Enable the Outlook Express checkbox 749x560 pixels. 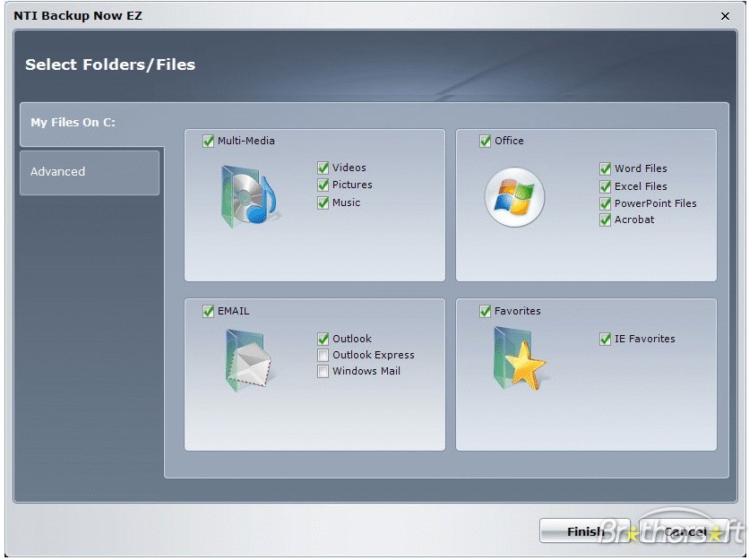(x=323, y=355)
